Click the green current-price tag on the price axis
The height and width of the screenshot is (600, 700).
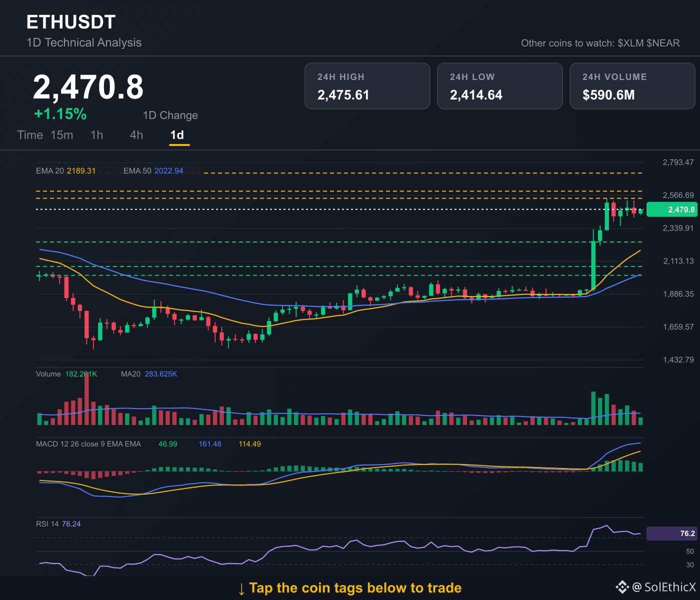pos(671,209)
